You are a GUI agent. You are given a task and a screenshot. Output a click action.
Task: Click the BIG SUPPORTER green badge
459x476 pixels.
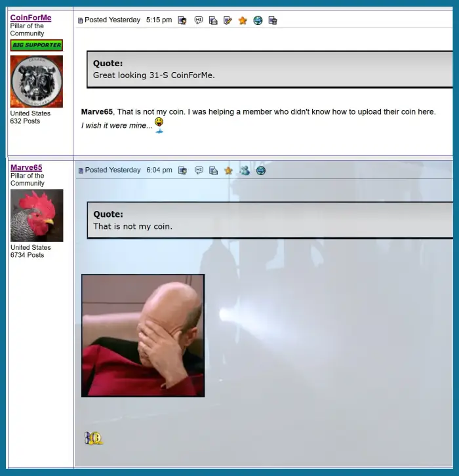[x=37, y=45]
